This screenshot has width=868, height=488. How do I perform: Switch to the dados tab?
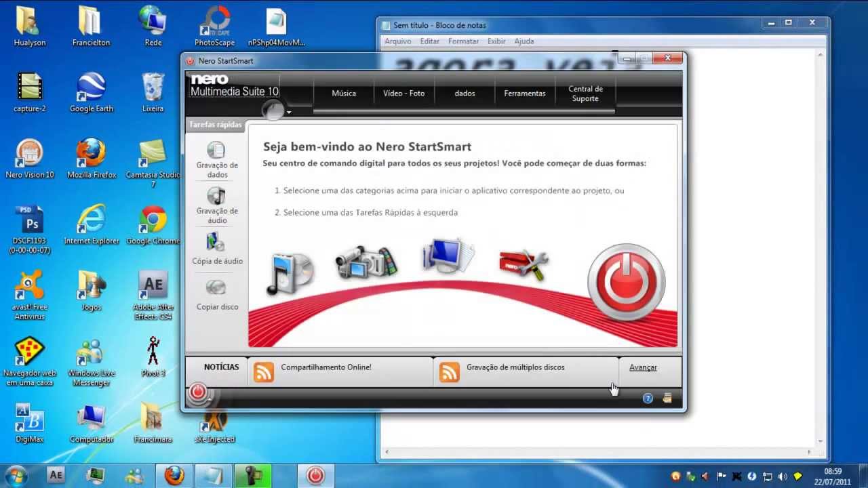pos(465,94)
